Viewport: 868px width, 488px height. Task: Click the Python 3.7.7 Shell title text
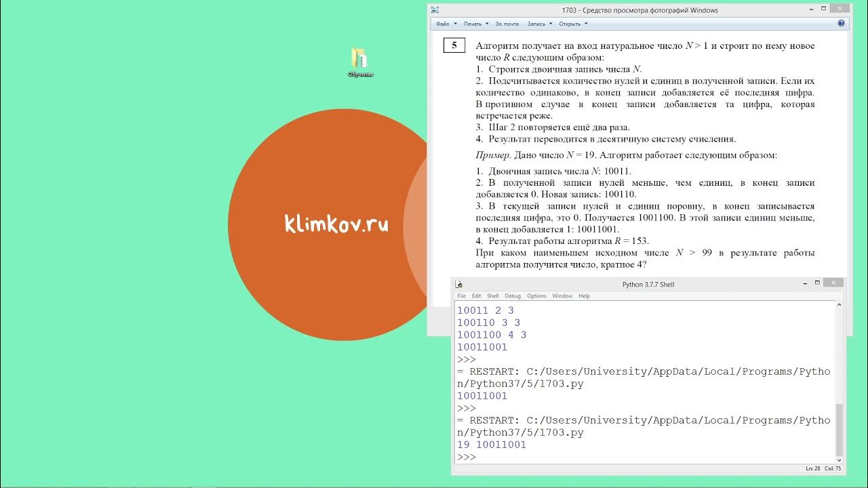(x=648, y=285)
